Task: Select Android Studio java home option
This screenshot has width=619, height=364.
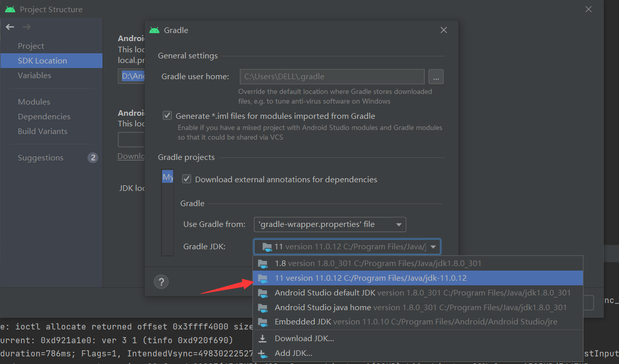Action: (417, 308)
